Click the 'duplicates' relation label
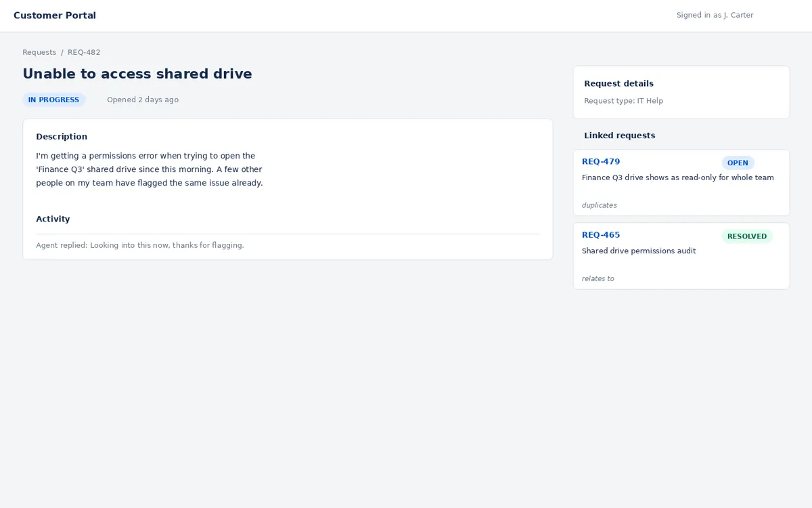This screenshot has width=812, height=508. pyautogui.click(x=600, y=205)
